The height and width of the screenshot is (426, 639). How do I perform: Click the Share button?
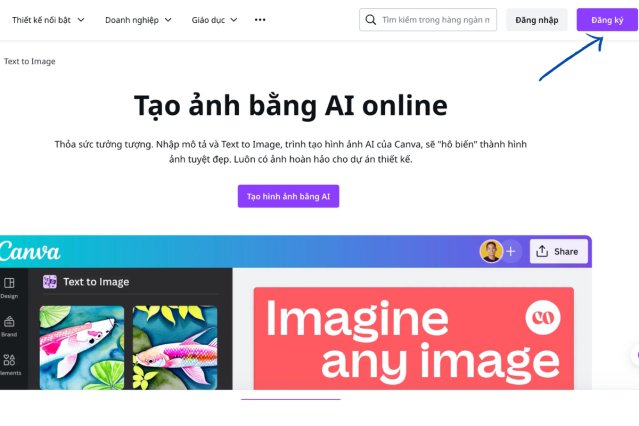point(558,251)
